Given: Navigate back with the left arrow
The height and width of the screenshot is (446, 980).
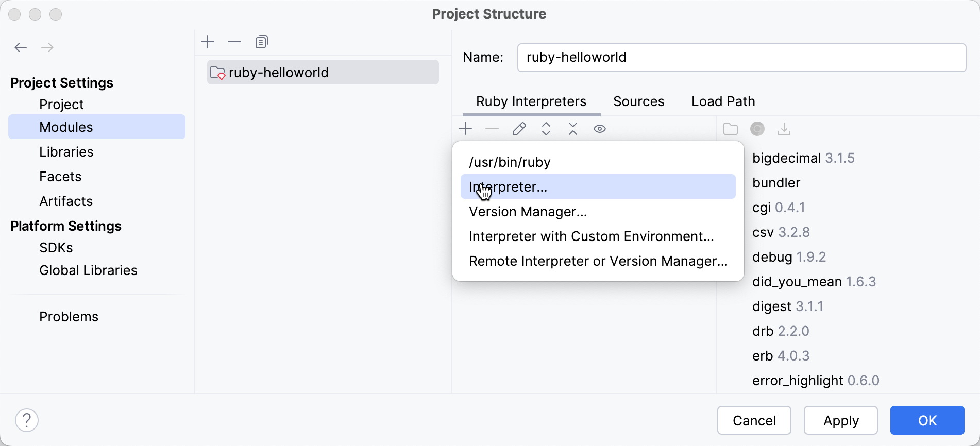Looking at the screenshot, I should pyautogui.click(x=21, y=47).
